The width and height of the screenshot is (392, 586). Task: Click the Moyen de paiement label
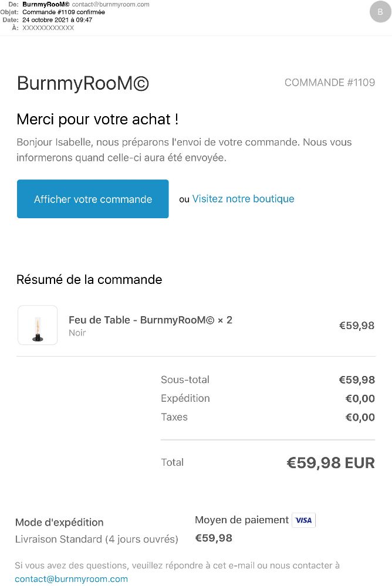point(242,520)
